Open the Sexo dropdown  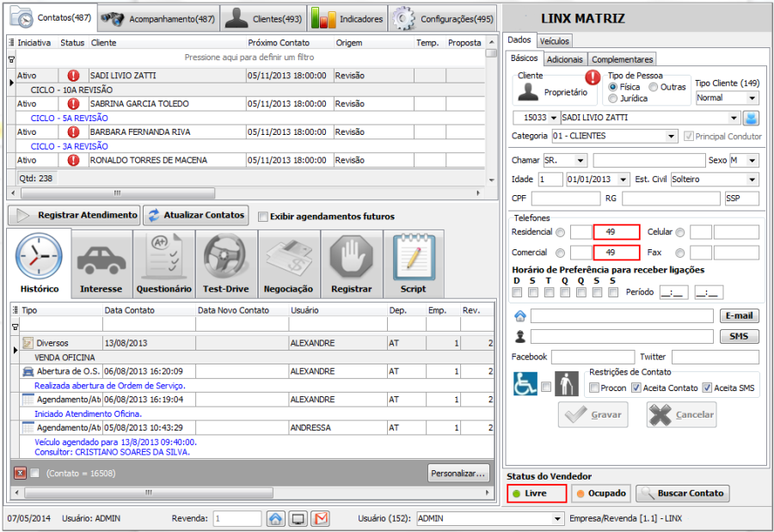[752, 161]
